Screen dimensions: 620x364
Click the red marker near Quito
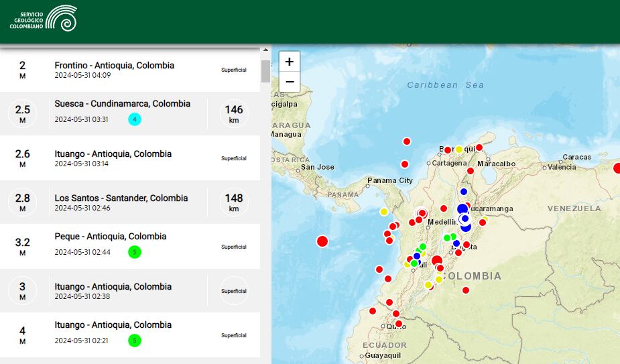pyautogui.click(x=399, y=324)
